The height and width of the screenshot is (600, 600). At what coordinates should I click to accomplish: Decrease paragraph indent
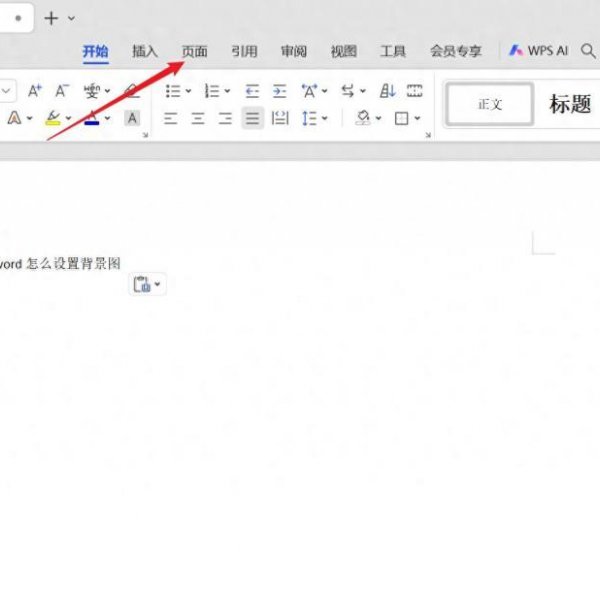coord(252,91)
